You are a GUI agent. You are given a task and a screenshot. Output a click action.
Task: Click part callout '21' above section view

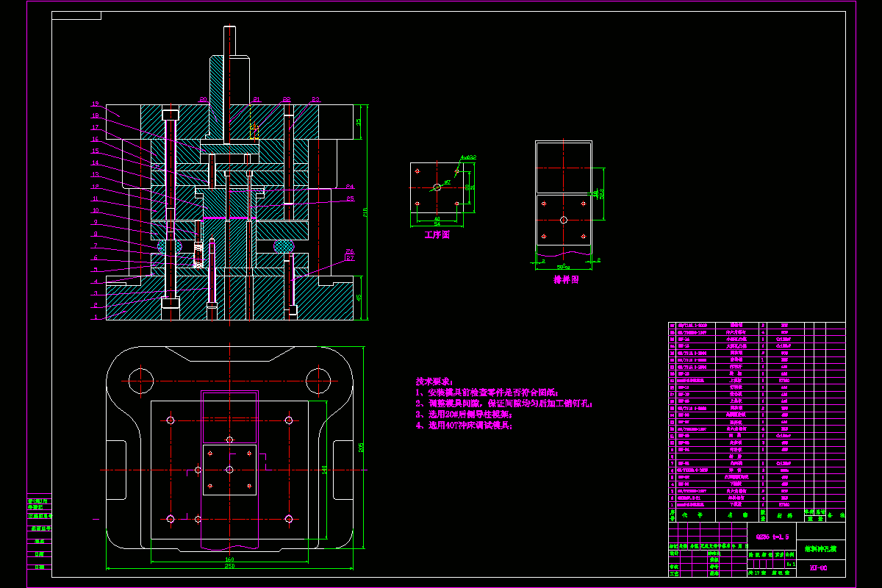click(257, 98)
